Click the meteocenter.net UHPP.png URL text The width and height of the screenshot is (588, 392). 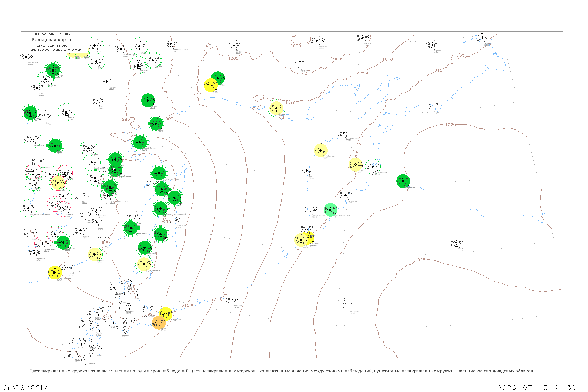(x=55, y=50)
